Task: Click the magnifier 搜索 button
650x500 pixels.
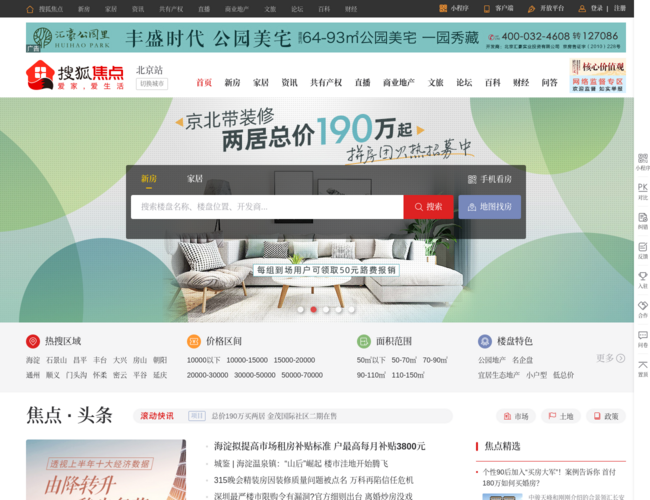Action: click(x=428, y=207)
